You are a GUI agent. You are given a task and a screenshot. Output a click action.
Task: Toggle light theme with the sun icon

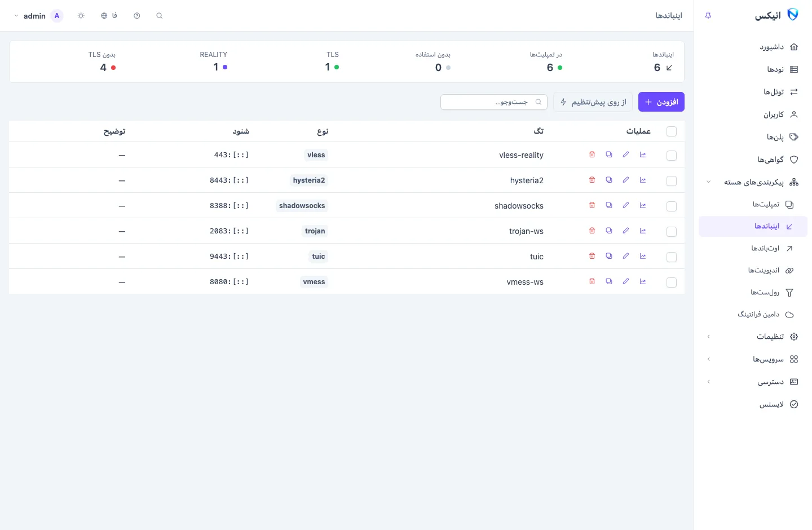point(81,16)
